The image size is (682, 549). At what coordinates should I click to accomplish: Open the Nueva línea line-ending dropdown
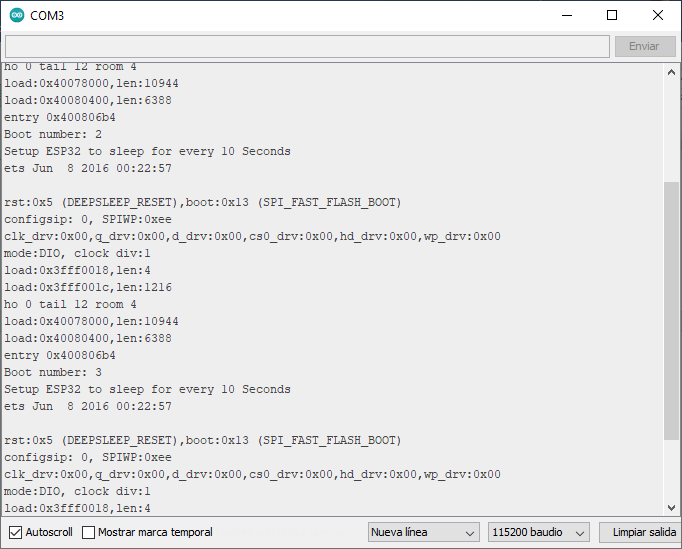(x=424, y=532)
